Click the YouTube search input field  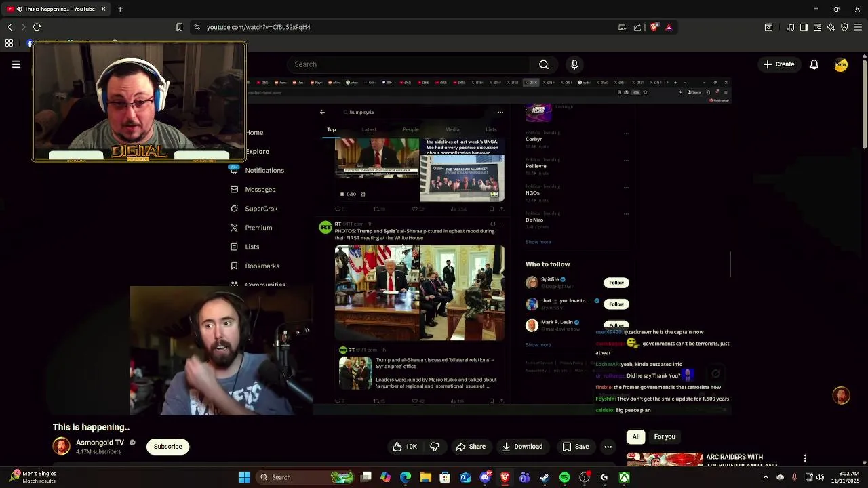click(408, 64)
